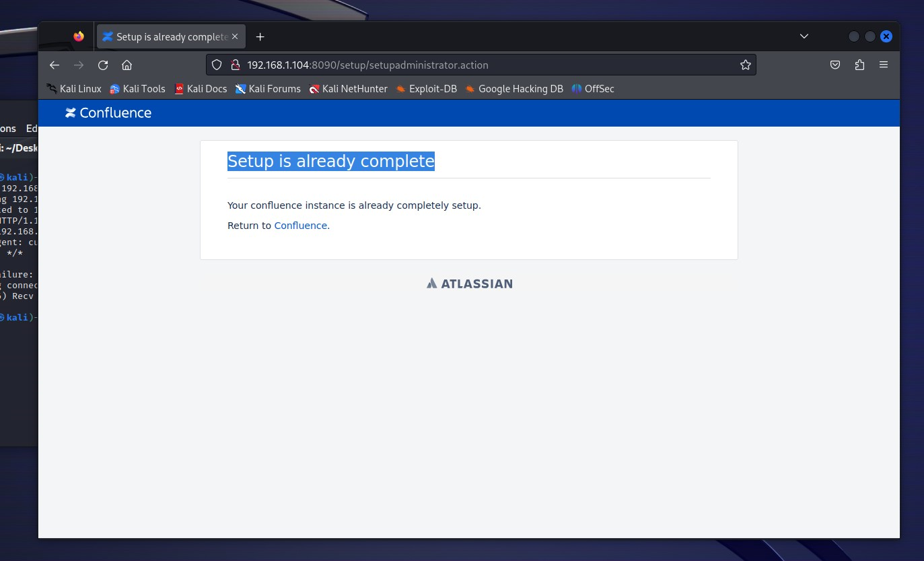Open the Kali Tools bookmark

pos(137,88)
